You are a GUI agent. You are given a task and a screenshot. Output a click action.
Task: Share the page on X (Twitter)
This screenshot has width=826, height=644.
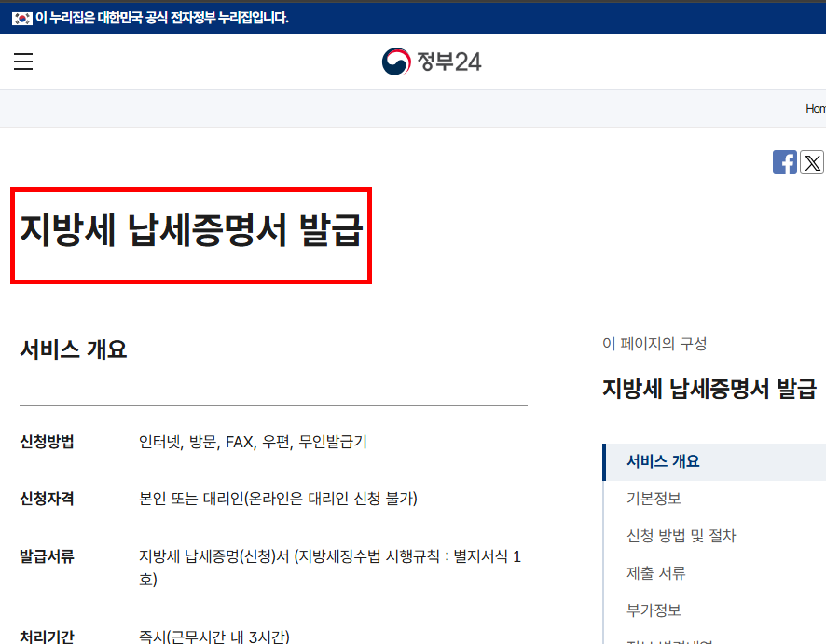pyautogui.click(x=812, y=161)
